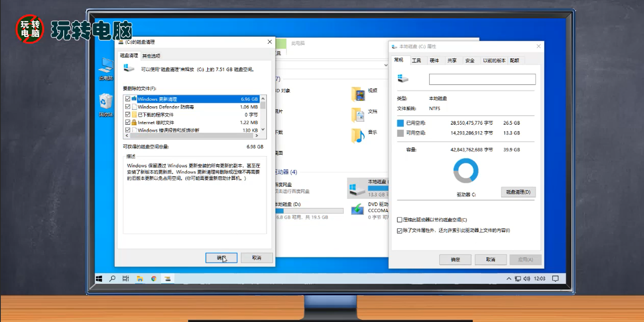Viewport: 644px width, 322px height.
Task: Open taskbar search magnifier
Action: 112,279
